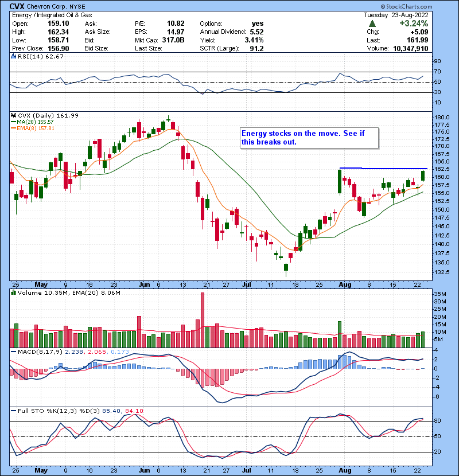Click the High value 162.34
This screenshot has width=459, height=476.
(59, 32)
